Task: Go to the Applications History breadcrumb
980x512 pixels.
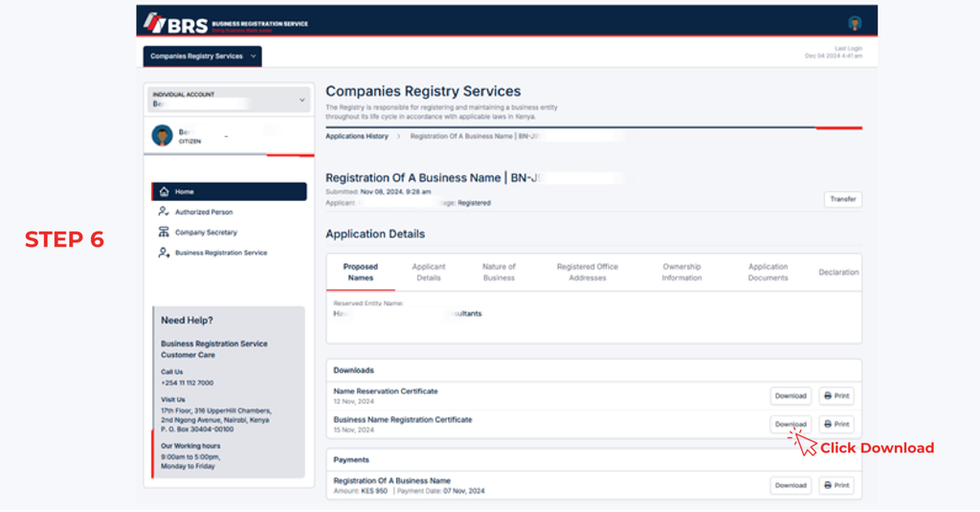Action: pos(357,136)
